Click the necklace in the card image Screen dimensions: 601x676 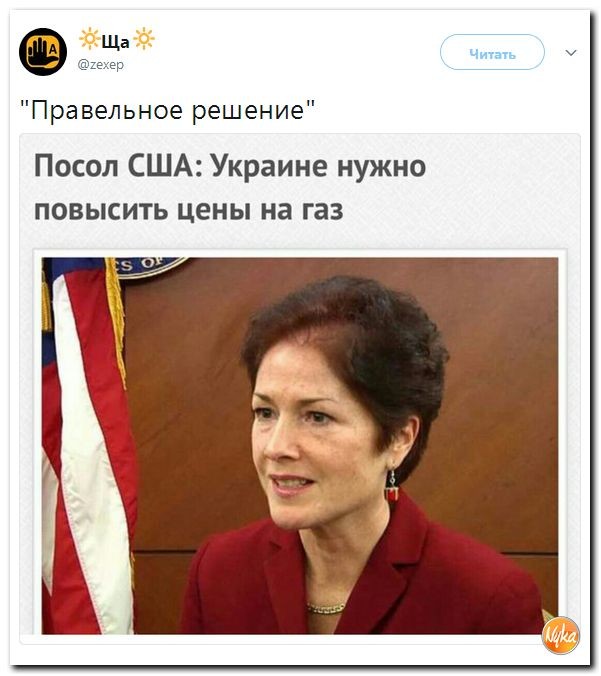pos(326,608)
